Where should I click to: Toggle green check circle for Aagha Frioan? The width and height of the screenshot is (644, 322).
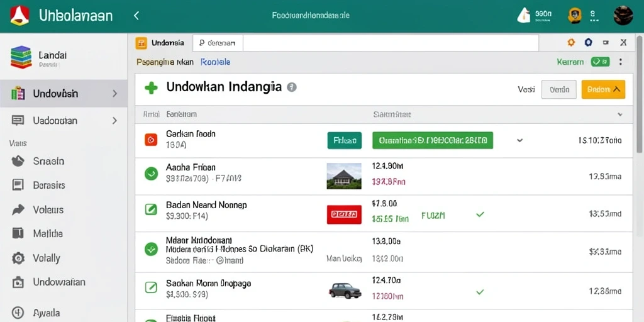(151, 174)
